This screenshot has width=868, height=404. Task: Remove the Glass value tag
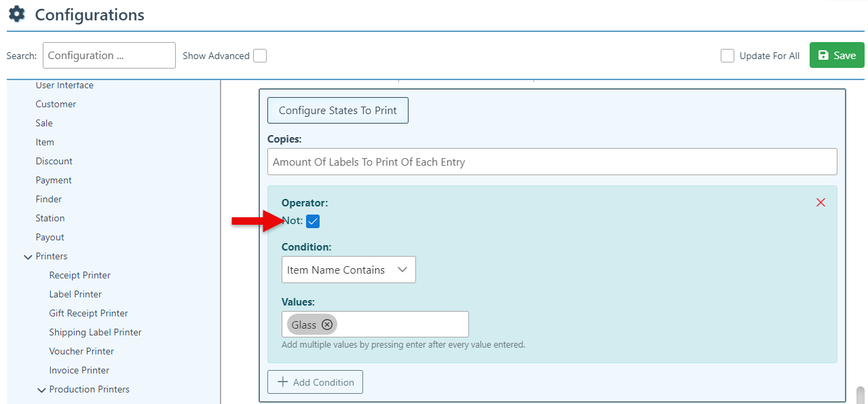[327, 325]
